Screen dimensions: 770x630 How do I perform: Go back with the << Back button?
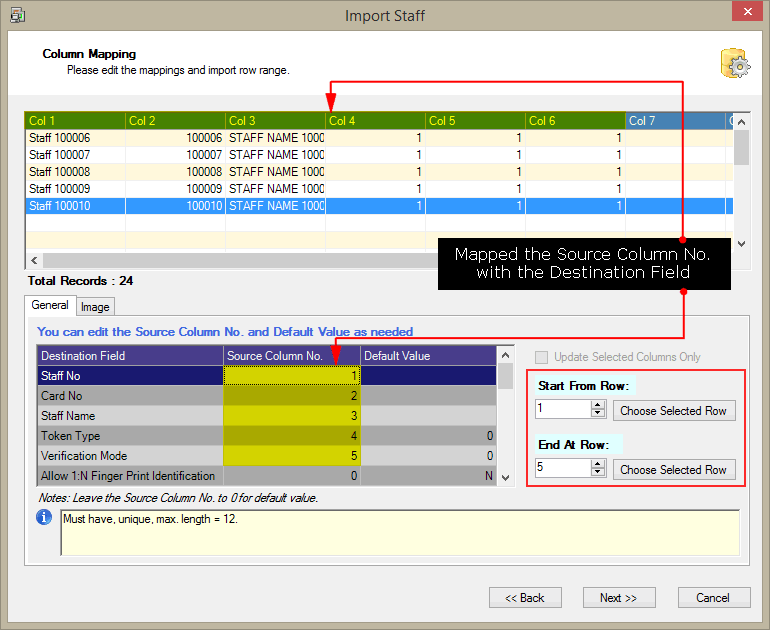[x=525, y=598]
